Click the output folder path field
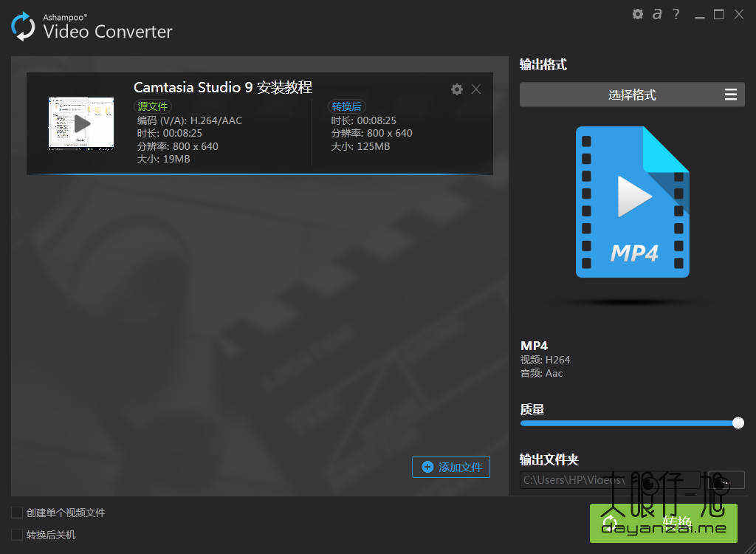This screenshot has width=756, height=554. pos(610,480)
